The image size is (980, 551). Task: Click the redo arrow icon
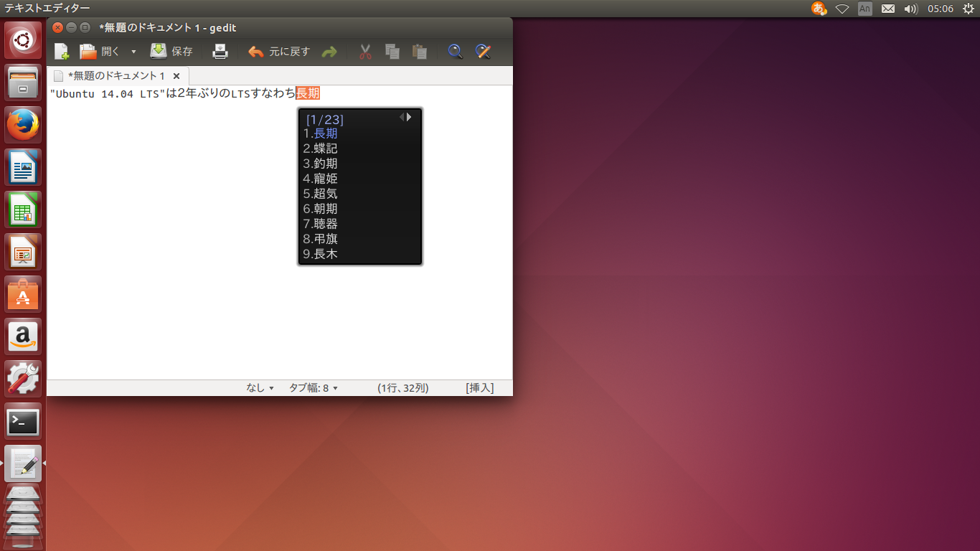329,52
